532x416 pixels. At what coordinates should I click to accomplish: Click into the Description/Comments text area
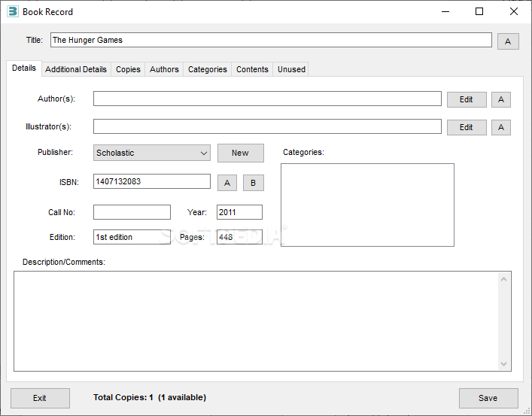pos(257,321)
